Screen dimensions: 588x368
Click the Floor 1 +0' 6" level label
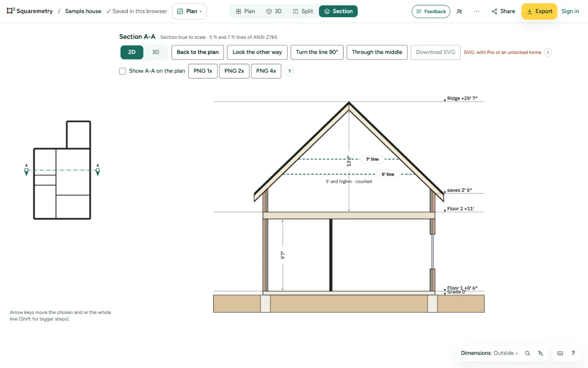462,288
